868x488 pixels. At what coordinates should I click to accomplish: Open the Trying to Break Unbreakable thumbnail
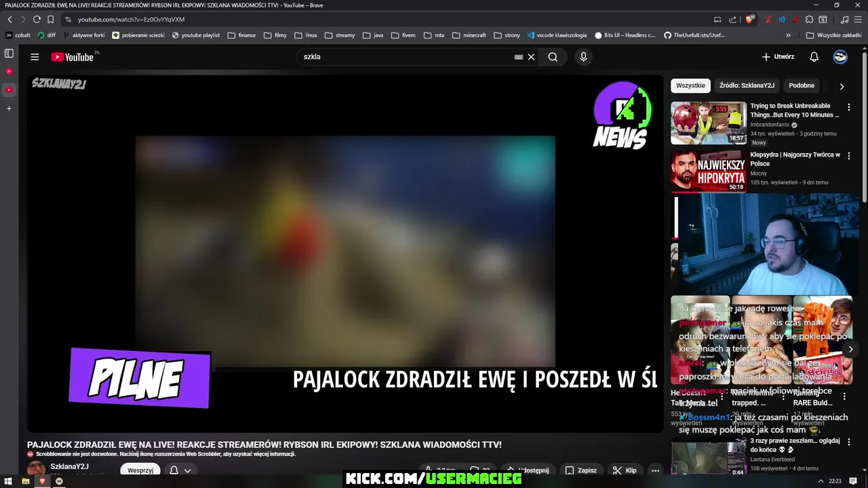pos(709,123)
